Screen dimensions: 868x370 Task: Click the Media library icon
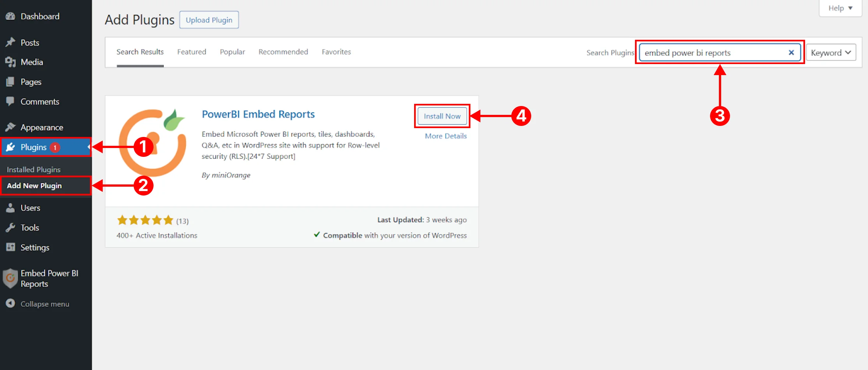click(x=10, y=62)
